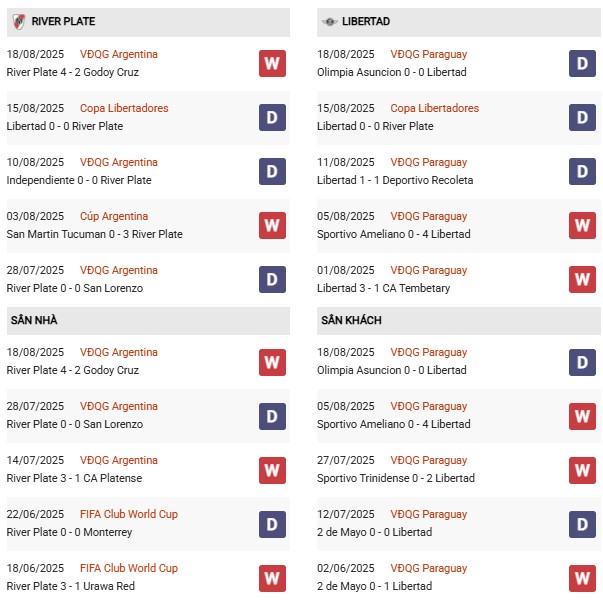Click D badge for Libertad 1-1 Deportivo Recoleta
Viewport: 603px width, 601px height.
(583, 172)
